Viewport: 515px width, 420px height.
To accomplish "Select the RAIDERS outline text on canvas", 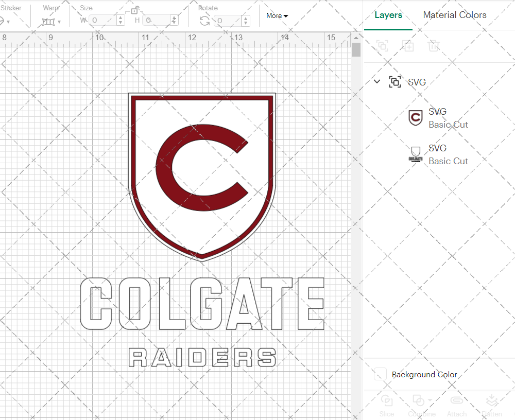I will [x=202, y=357].
